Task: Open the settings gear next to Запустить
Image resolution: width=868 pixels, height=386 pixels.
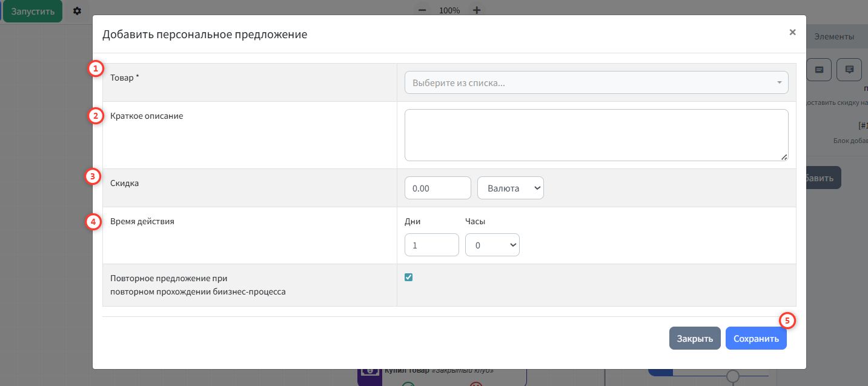Action: (77, 11)
